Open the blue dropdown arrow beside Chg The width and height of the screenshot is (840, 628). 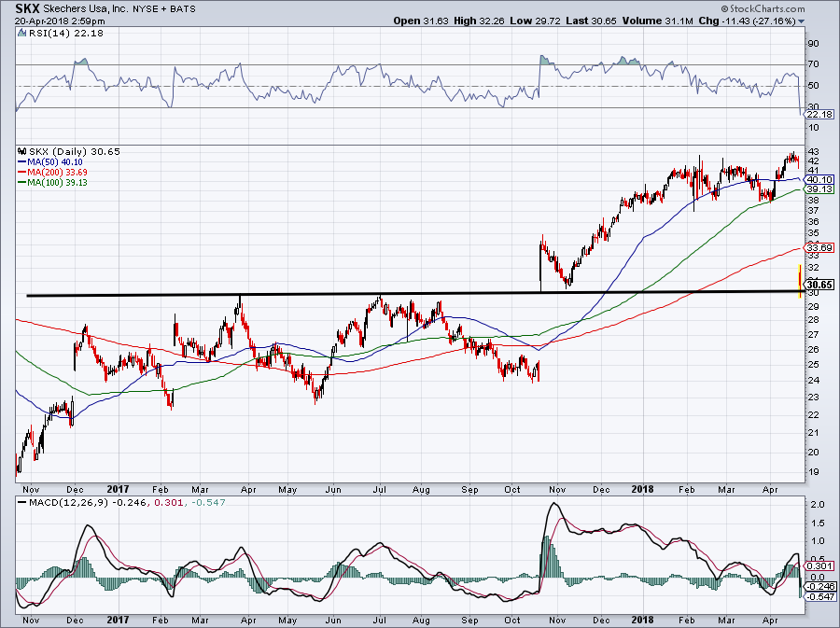click(802, 21)
